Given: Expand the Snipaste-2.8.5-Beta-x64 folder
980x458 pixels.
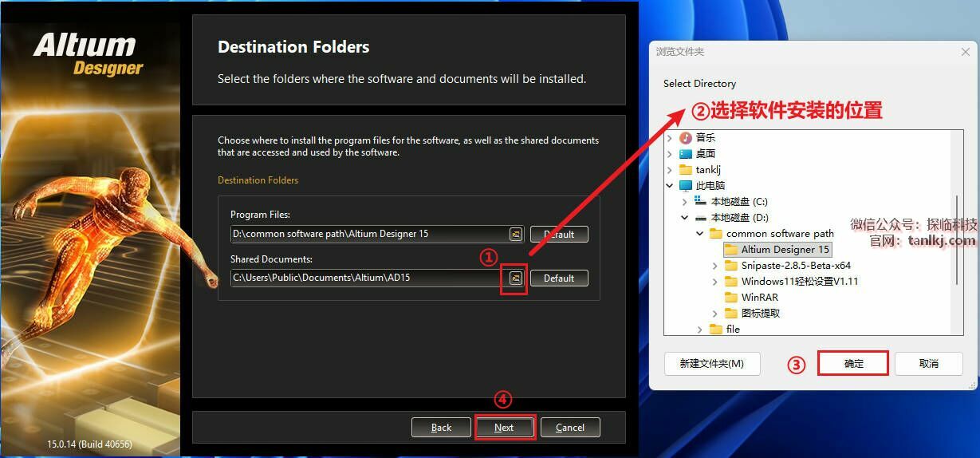Looking at the screenshot, I should pos(715,265).
